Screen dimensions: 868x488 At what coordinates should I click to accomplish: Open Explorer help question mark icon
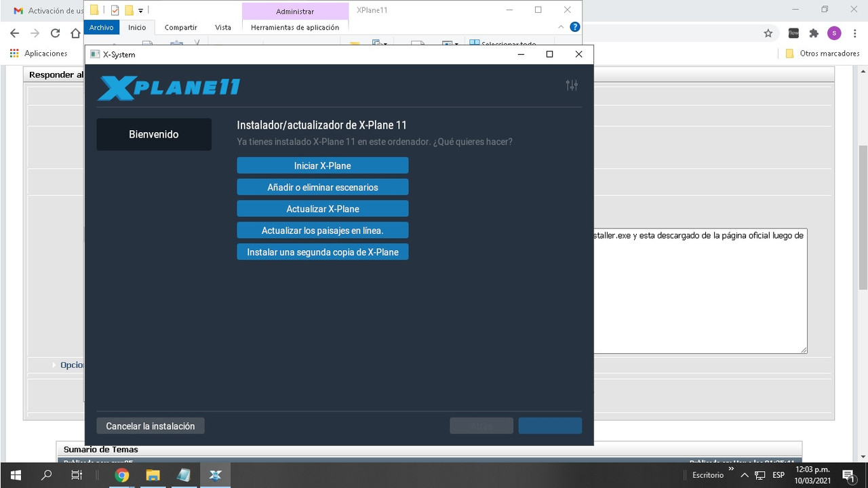click(x=575, y=27)
